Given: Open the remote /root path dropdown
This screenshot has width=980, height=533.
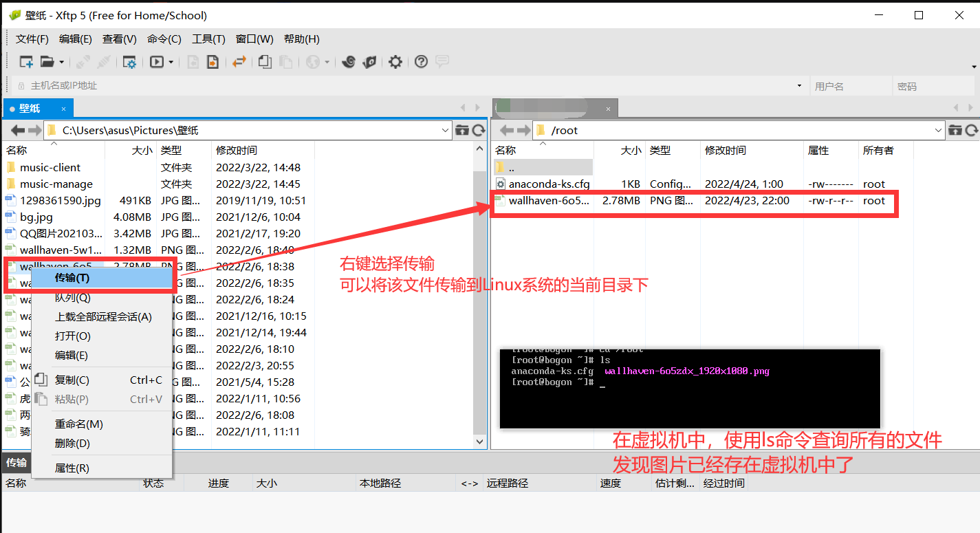Looking at the screenshot, I should coord(939,130).
